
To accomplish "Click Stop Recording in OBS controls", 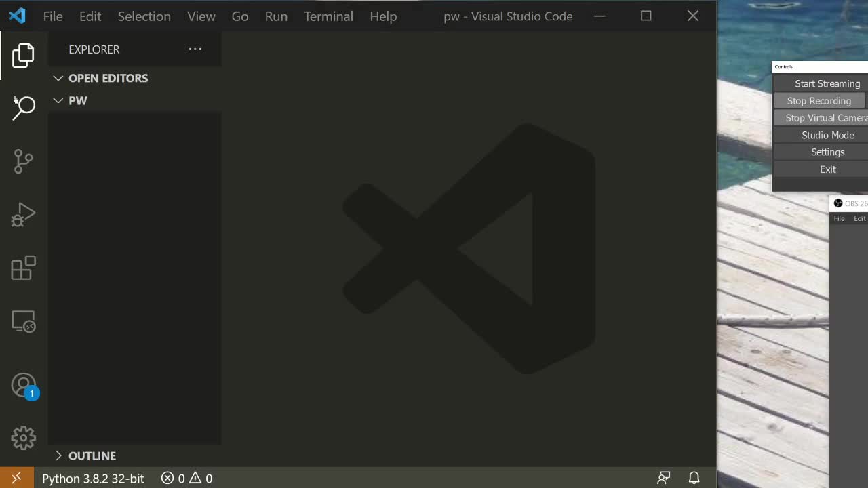I will [819, 101].
